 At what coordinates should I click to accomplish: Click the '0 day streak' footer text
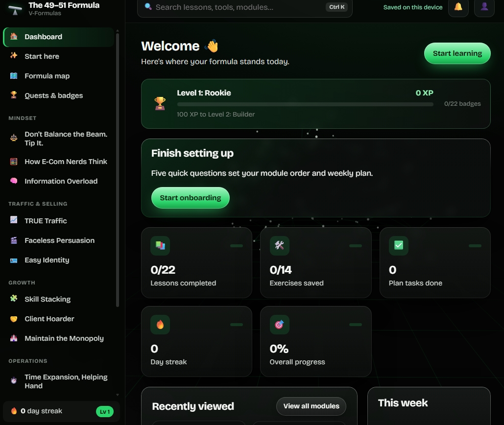click(x=41, y=411)
